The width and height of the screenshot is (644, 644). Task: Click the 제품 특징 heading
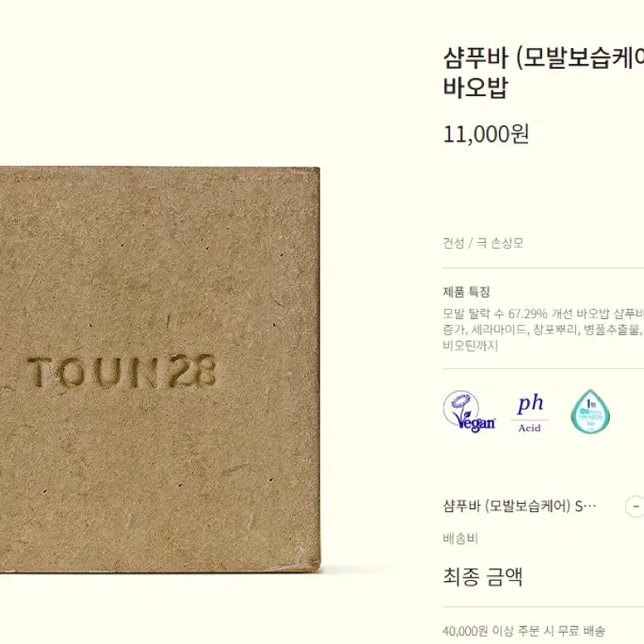[467, 292]
